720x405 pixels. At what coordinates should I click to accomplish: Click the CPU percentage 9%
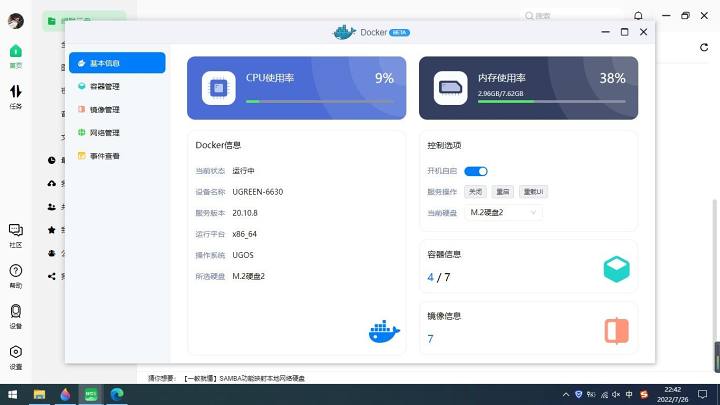384,79
